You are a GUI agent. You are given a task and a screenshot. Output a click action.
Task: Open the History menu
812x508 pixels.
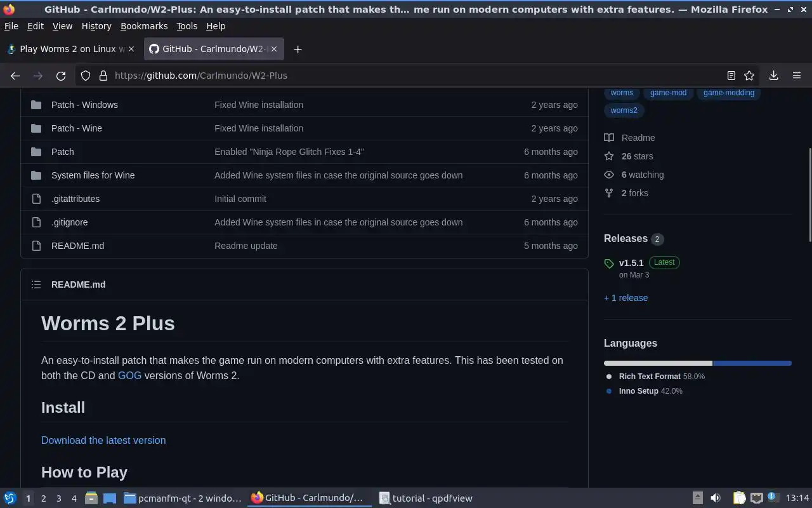click(x=96, y=26)
